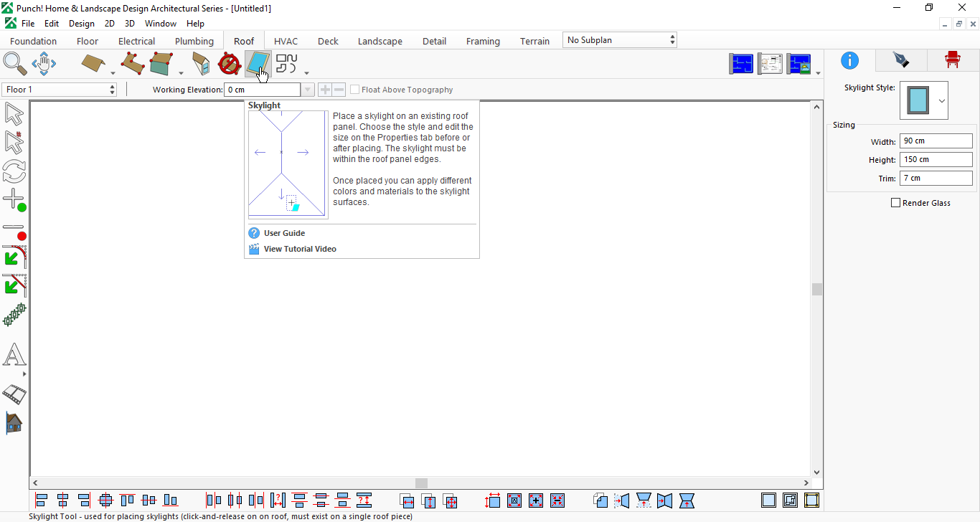Open the red chair furnishings tab
The image size is (980, 522).
pyautogui.click(x=953, y=60)
